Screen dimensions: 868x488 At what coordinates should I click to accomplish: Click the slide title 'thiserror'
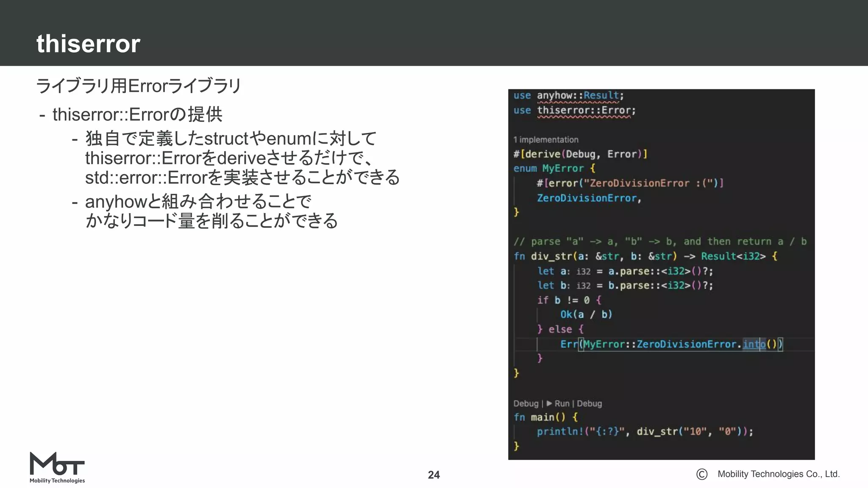[x=88, y=44]
